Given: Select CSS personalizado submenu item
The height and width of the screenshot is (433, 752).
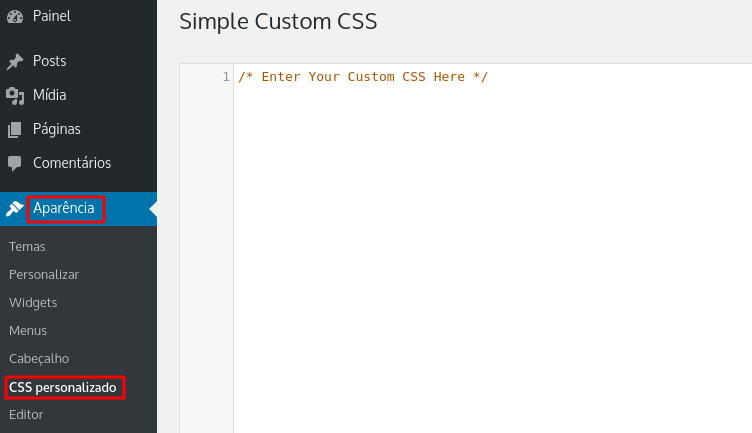Looking at the screenshot, I should pyautogui.click(x=63, y=387).
